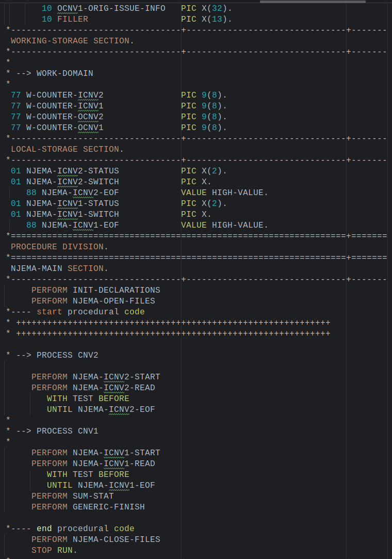This screenshot has width=392, height=559.
Task: Click NJEMA-ICNV1-SWITCH variable declaration
Action: tap(72, 214)
